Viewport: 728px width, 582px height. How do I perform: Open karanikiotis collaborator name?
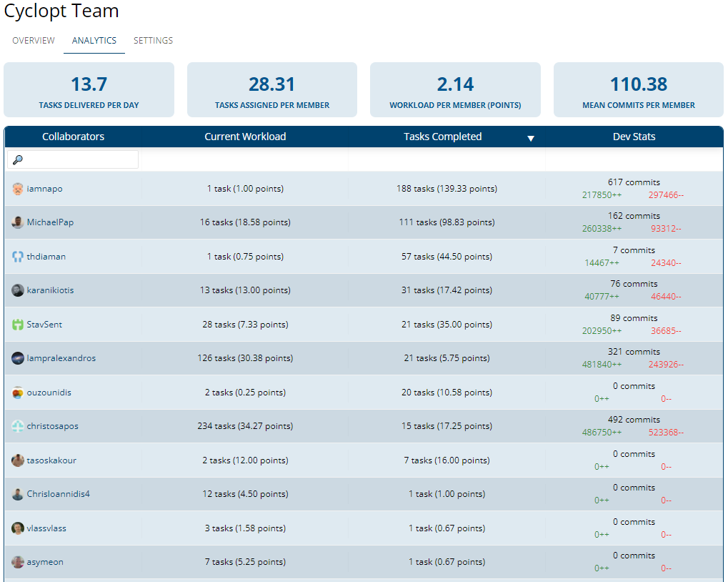coord(50,290)
